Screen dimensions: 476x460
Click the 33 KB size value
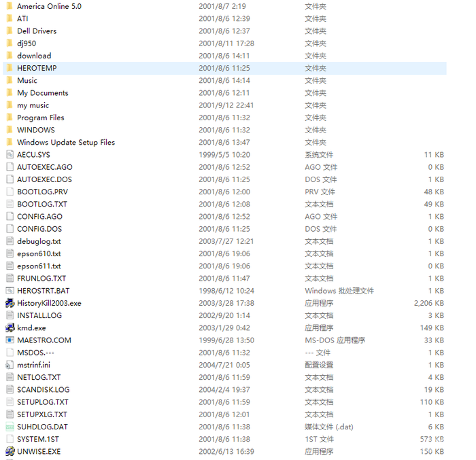pyautogui.click(x=434, y=340)
